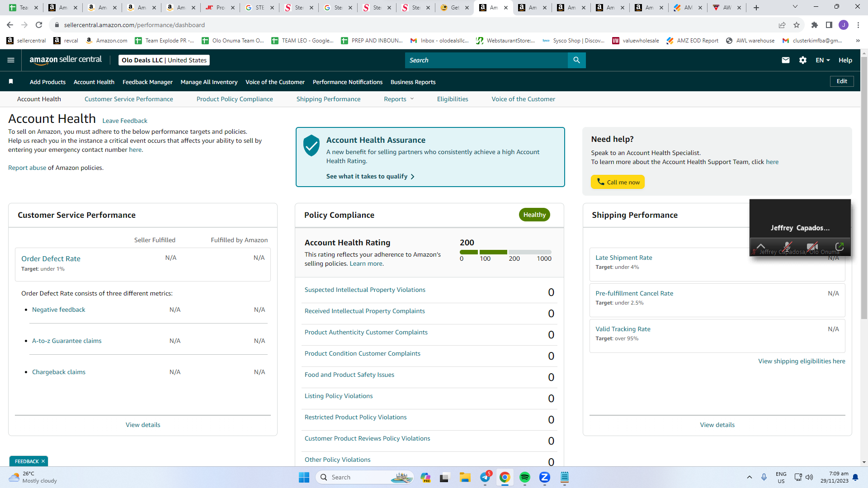The width and height of the screenshot is (868, 488).
Task: Select the Customer Service Performance sub-navigation tab
Action: click(x=129, y=99)
